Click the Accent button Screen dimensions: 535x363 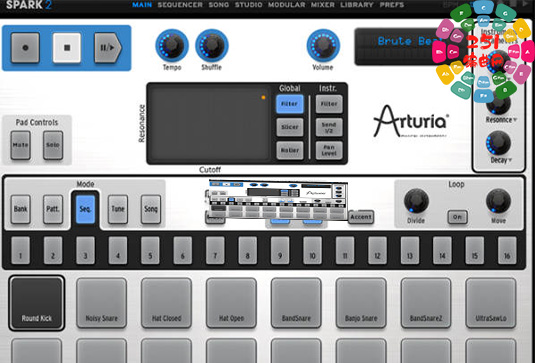(361, 217)
